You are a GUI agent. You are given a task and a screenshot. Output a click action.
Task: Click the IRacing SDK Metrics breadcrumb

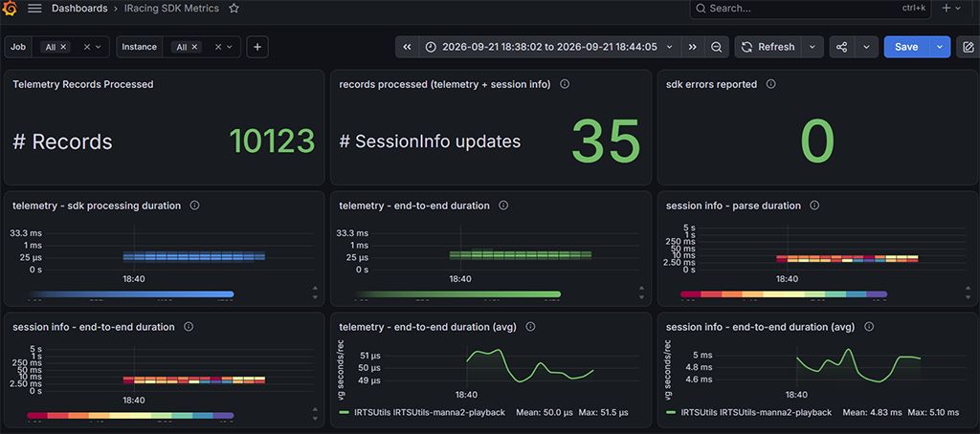171,8
